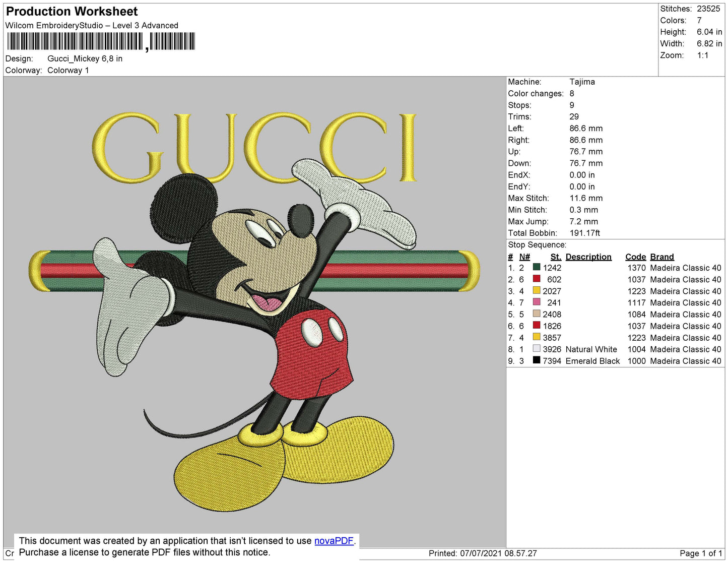728x563 pixels.
Task: Open the novaPDF hyperlink
Action: pos(334,541)
